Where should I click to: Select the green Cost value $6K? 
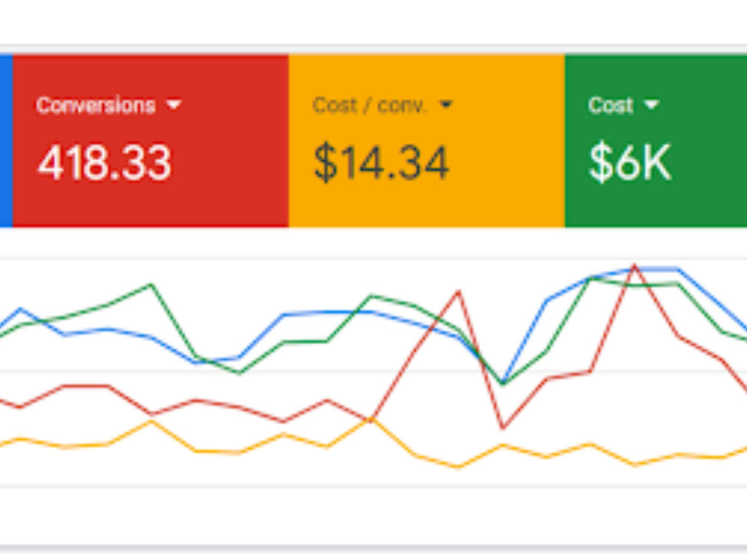tap(630, 163)
